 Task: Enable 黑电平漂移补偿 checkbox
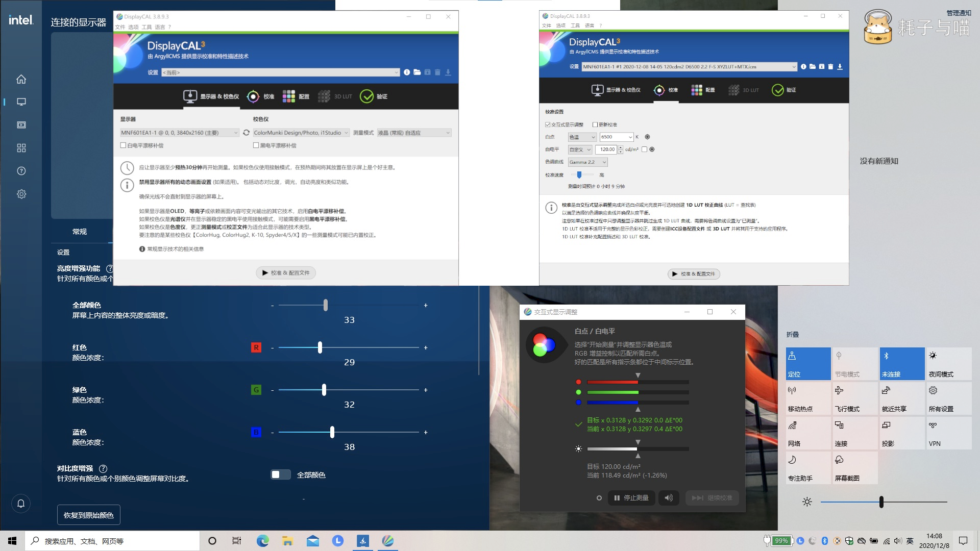256,145
